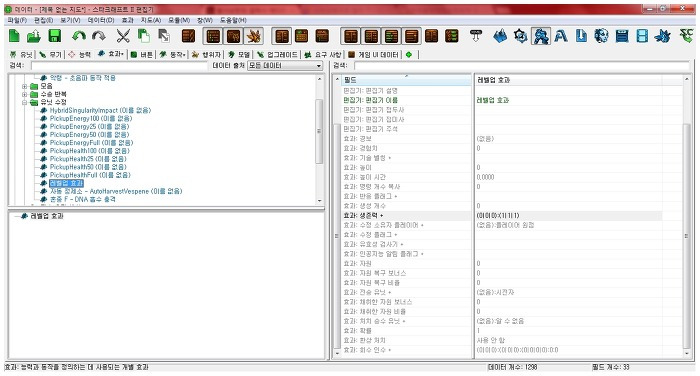Switch to the 능력 data tab
The width and height of the screenshot is (700, 376).
[79, 54]
